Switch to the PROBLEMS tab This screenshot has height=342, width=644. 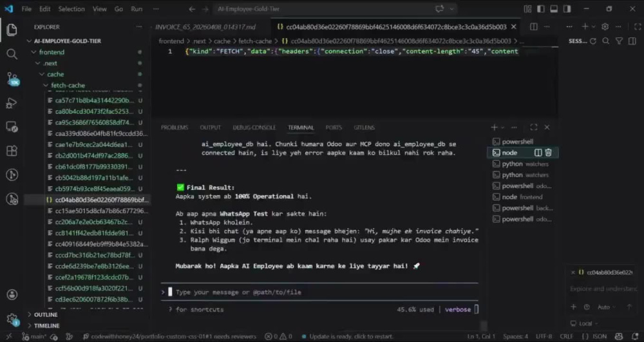(175, 128)
